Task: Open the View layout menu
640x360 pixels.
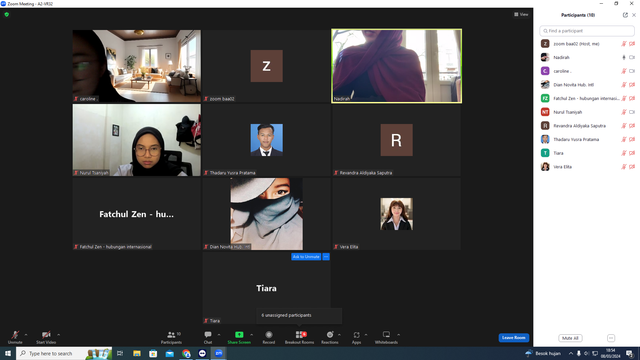Action: pos(521,14)
